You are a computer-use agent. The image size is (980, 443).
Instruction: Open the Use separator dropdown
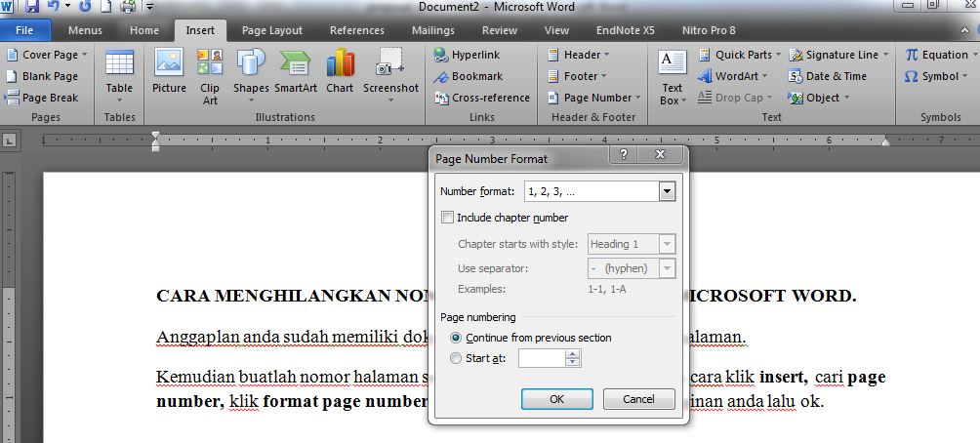(667, 268)
